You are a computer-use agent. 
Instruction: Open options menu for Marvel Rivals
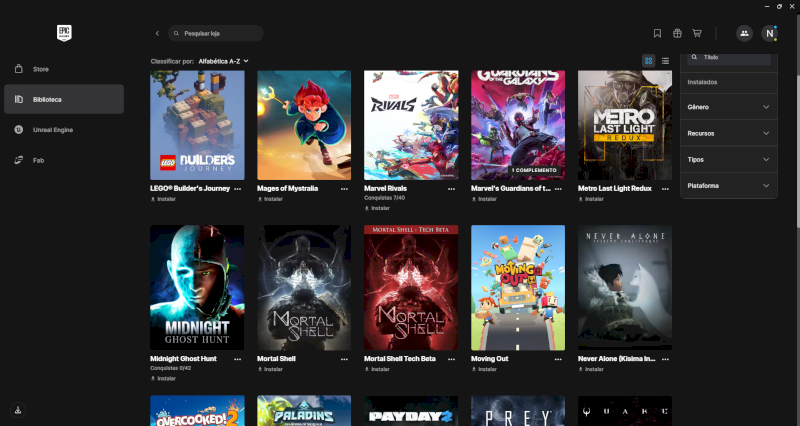tap(452, 189)
